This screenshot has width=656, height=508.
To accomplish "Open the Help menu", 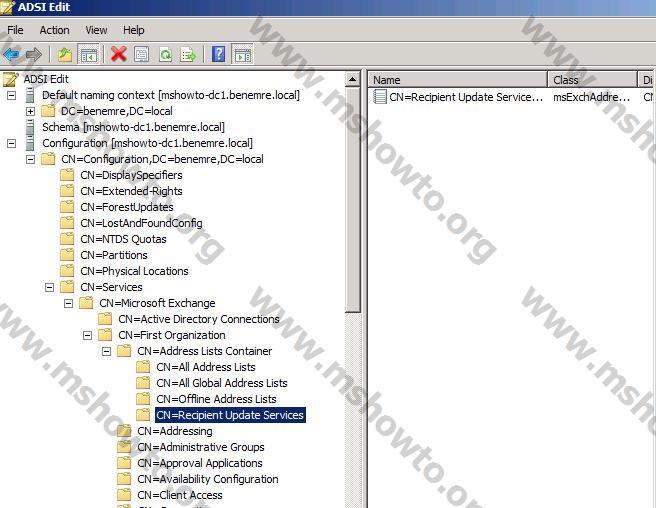I will coord(133,30).
